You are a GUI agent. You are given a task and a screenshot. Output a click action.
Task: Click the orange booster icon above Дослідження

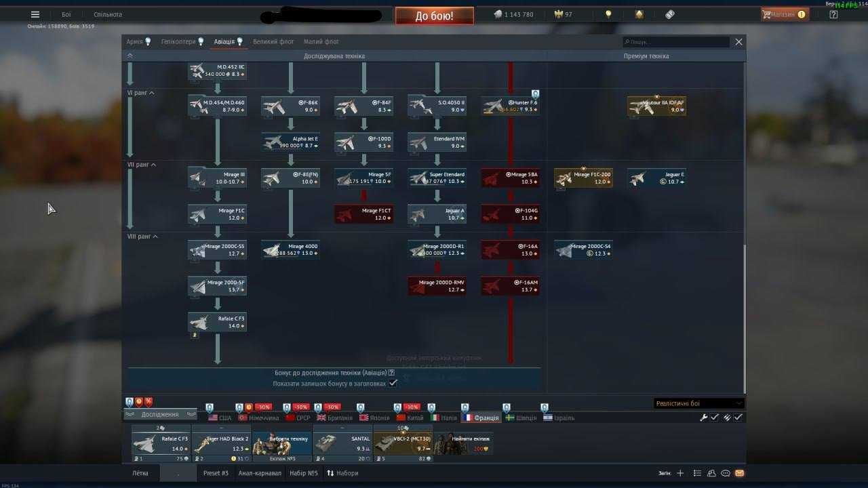coord(139,402)
